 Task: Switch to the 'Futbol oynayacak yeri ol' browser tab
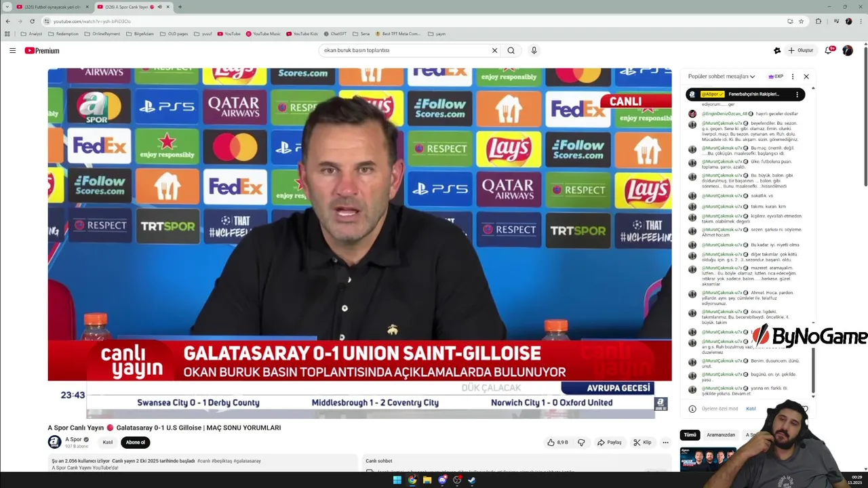pyautogui.click(x=52, y=7)
